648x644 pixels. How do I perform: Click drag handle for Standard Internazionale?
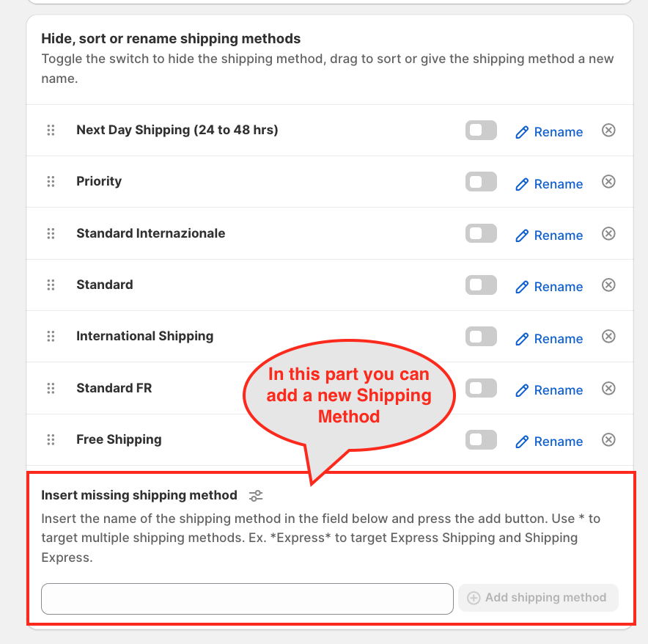(x=51, y=233)
